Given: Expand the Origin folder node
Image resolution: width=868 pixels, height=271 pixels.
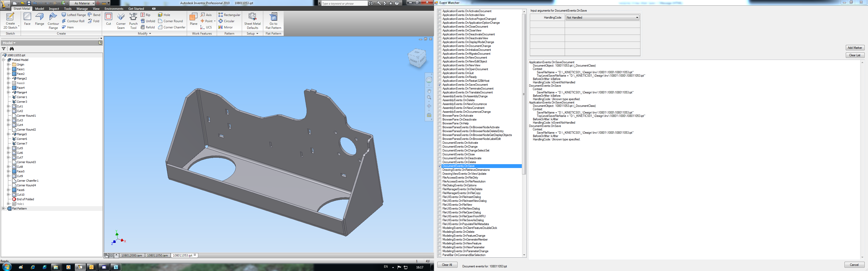Looking at the screenshot, I should 9,65.
